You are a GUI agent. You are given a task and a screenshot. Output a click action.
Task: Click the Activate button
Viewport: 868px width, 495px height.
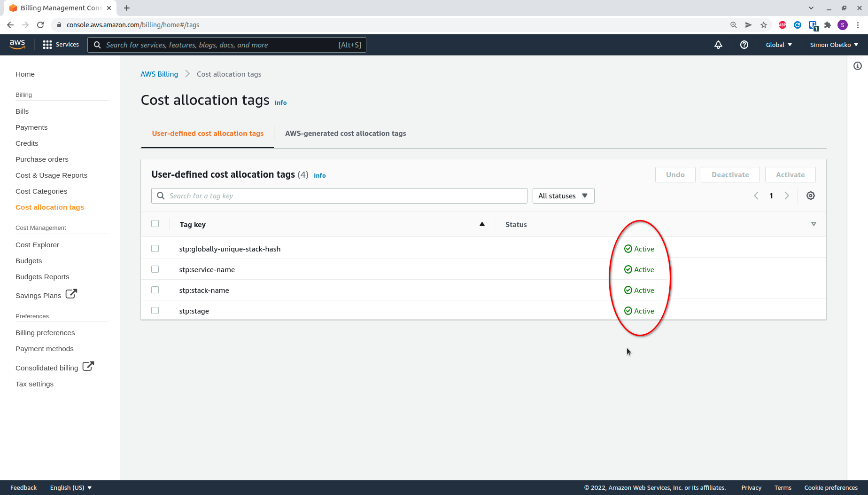coord(790,174)
